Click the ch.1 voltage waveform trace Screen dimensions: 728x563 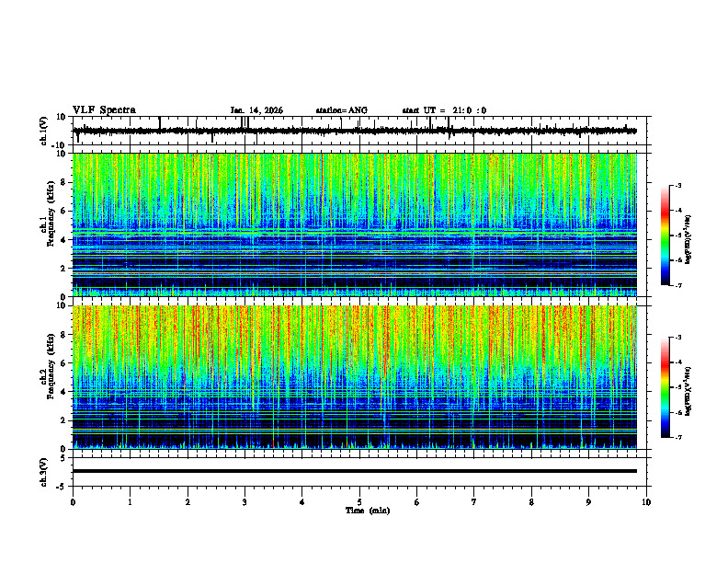click(x=355, y=131)
